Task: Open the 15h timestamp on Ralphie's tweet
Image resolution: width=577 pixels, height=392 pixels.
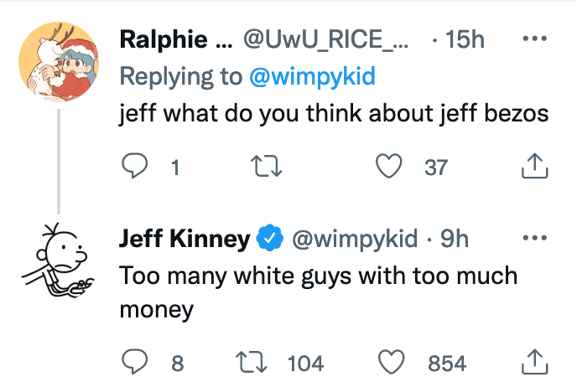Action: [465, 39]
